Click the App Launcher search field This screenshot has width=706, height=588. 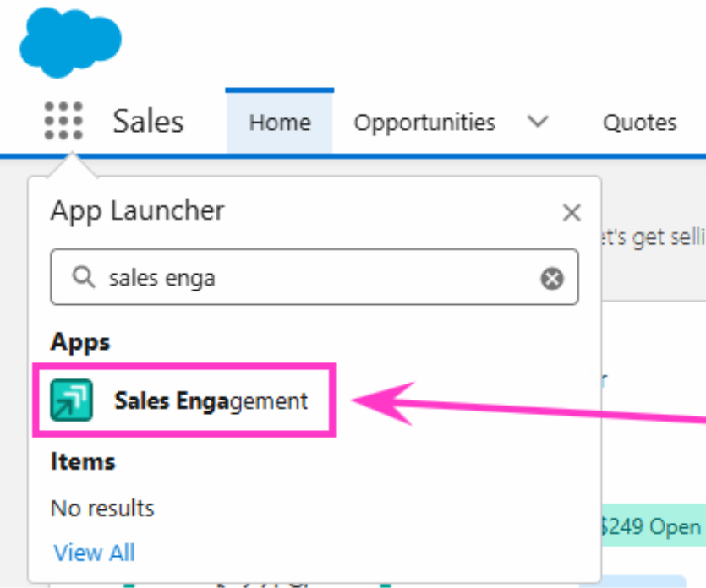point(315,277)
